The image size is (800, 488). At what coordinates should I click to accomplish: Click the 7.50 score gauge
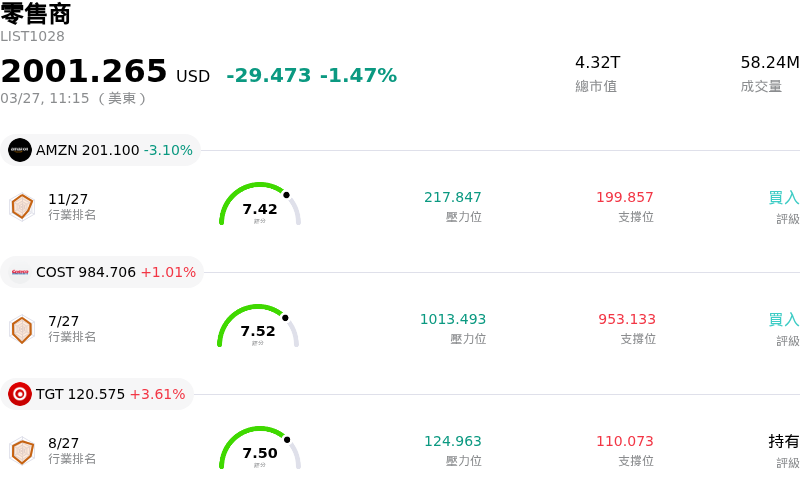[260, 450]
